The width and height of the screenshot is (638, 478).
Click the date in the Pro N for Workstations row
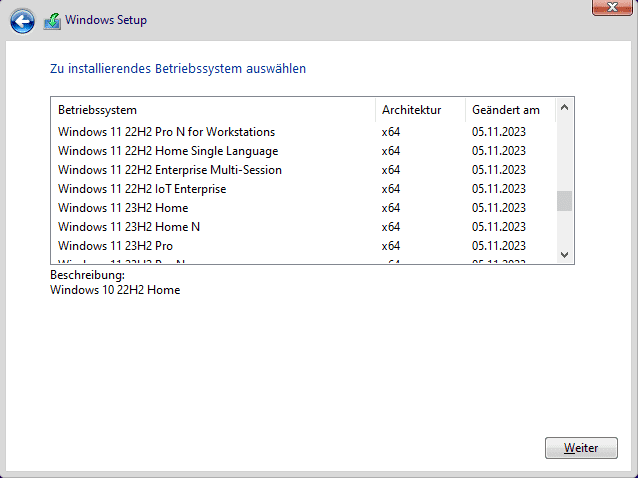tap(499, 132)
